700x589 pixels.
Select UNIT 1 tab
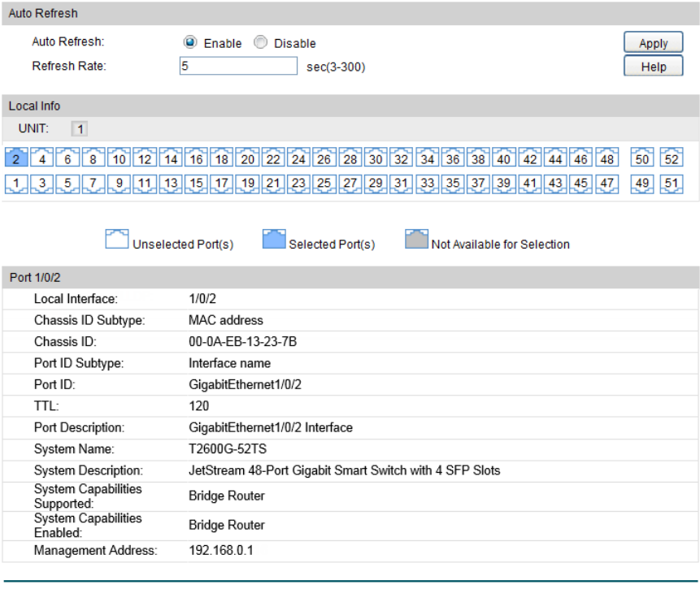(x=80, y=128)
